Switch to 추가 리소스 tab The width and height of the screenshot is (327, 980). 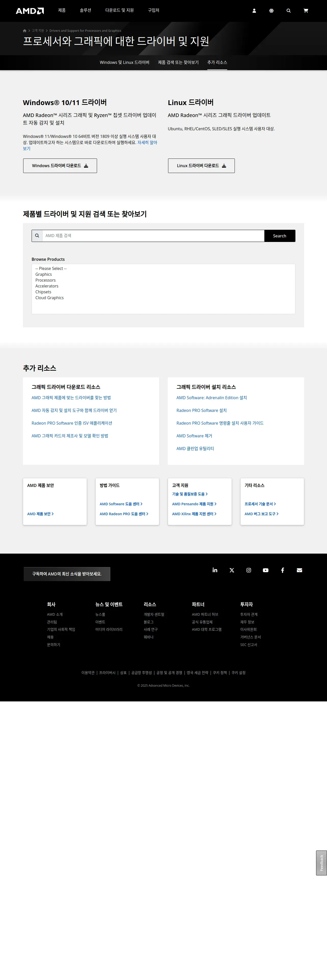point(217,62)
